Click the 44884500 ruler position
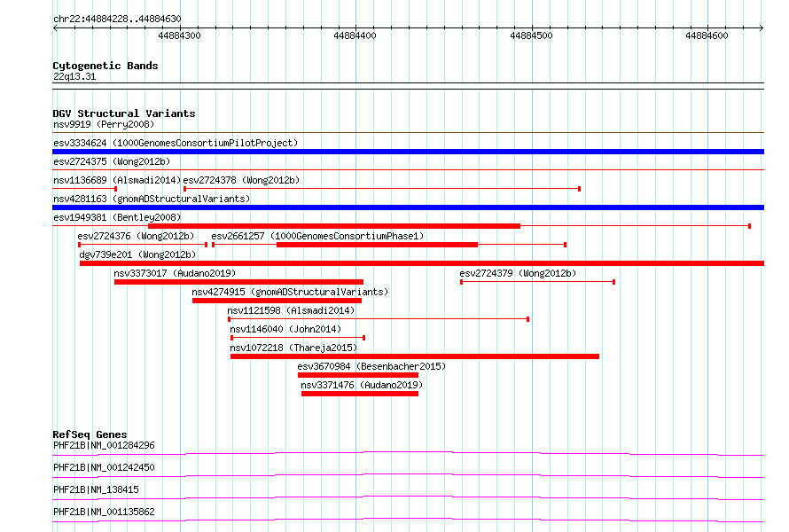Screen dimensions: 789x532 pyautogui.click(x=531, y=35)
